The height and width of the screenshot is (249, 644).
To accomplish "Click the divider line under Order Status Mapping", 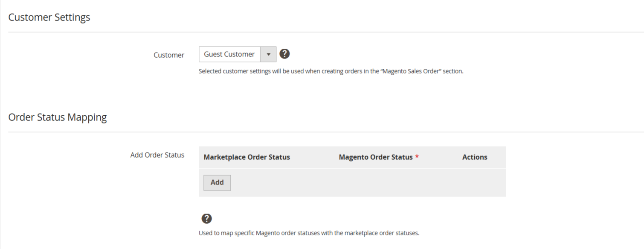I will (x=324, y=132).
